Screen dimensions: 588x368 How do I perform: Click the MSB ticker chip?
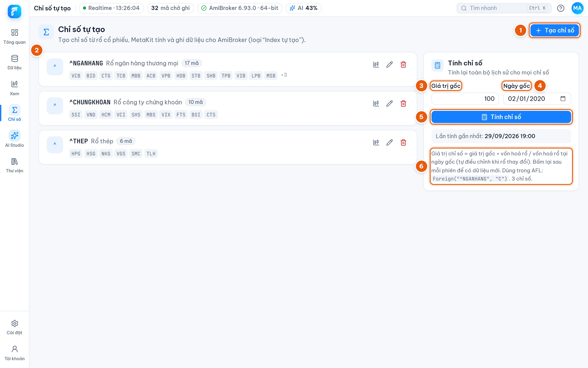tap(271, 76)
